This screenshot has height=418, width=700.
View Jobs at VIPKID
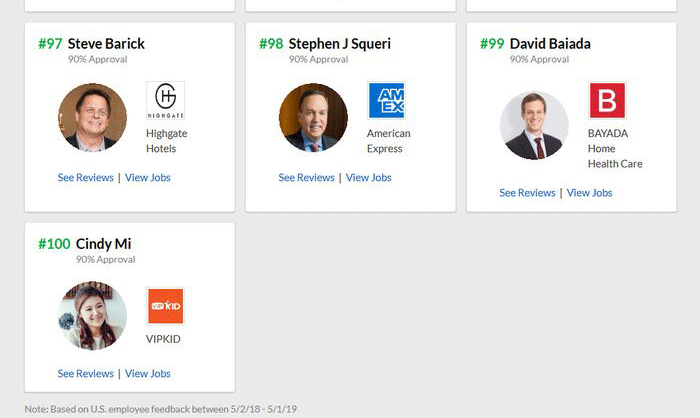[x=148, y=374]
